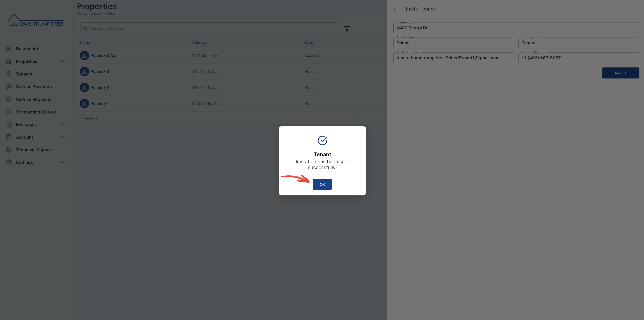Click Add to submit tenant invite form

[x=620, y=73]
